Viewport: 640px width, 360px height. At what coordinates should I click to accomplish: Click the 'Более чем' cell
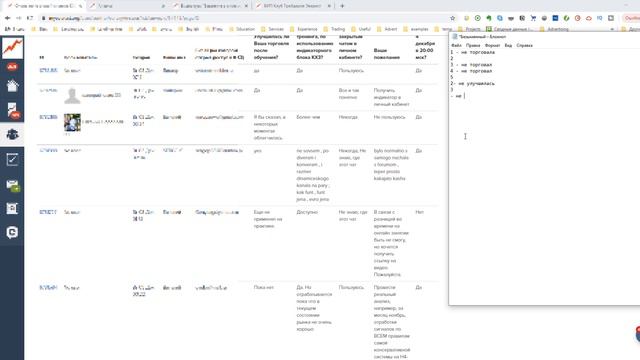coord(308,117)
